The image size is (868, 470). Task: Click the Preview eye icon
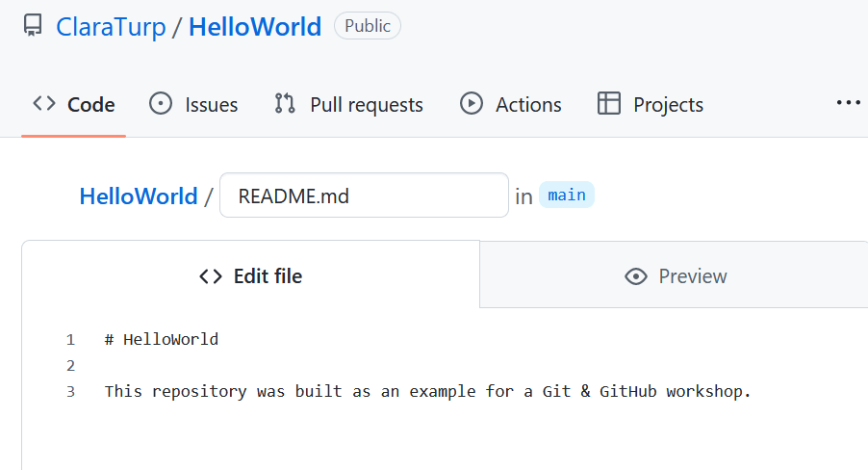pos(636,276)
